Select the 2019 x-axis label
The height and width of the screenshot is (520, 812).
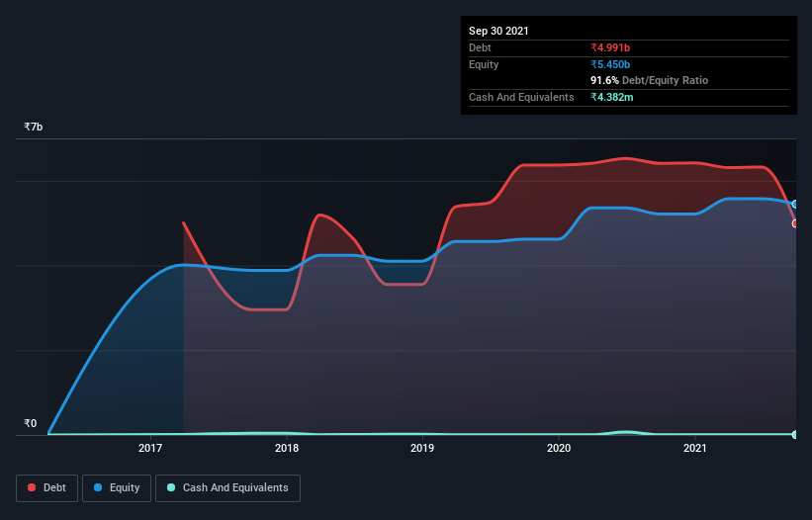(422, 448)
